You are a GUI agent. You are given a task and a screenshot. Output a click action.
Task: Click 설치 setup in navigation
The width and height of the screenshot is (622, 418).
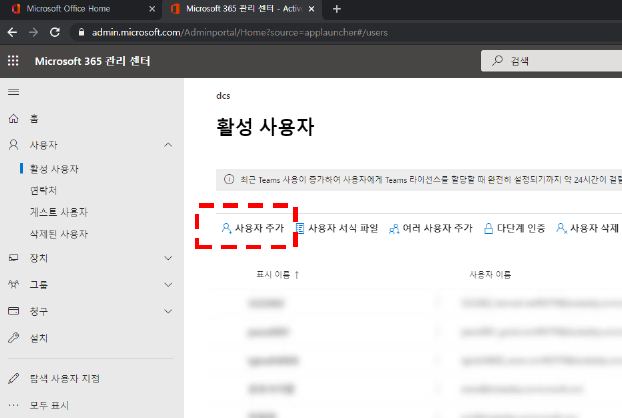pos(39,338)
